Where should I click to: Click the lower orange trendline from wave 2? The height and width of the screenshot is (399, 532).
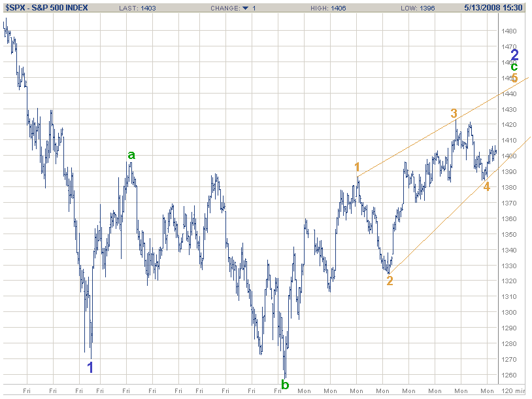[x=458, y=207]
